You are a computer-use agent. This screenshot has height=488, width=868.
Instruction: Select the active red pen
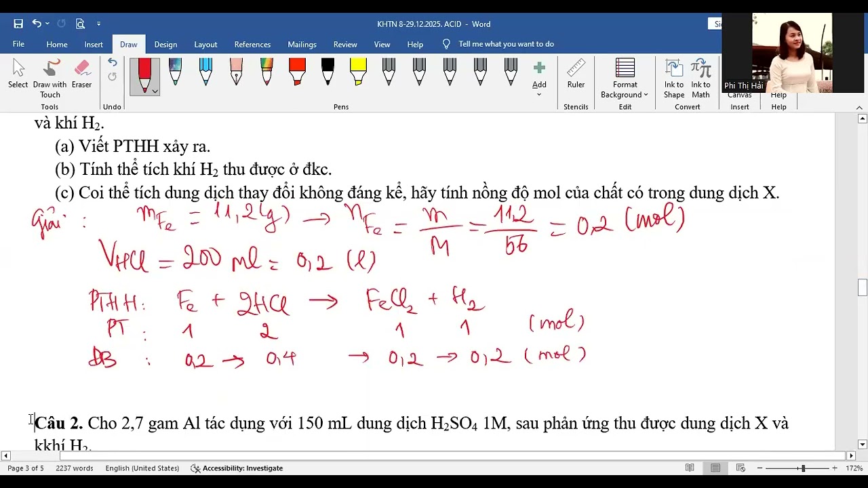[x=144, y=73]
